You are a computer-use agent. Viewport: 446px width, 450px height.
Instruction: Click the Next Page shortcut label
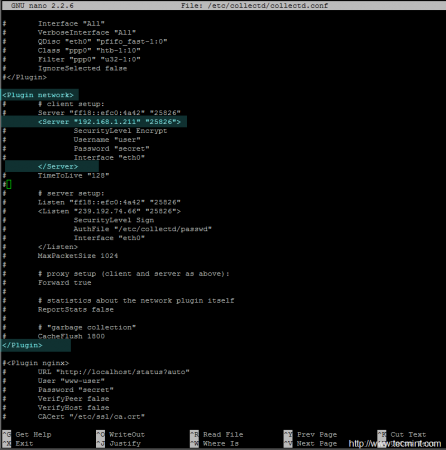317,443
